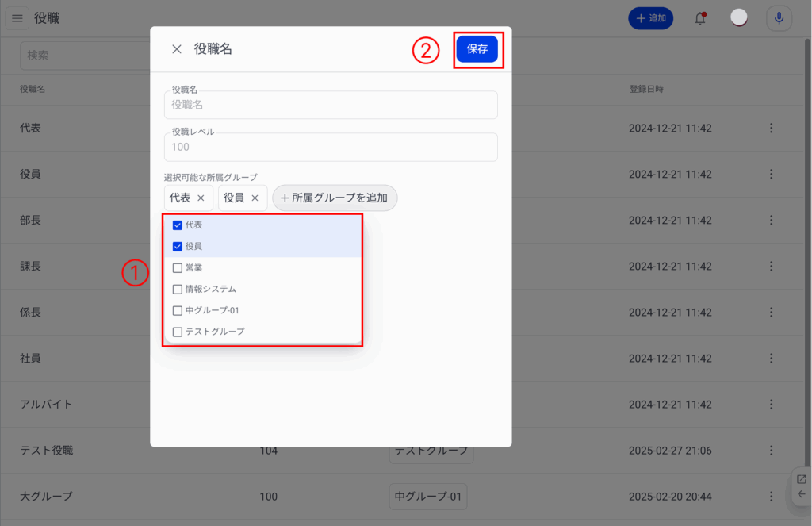Click the 検索 search box

pos(86,56)
